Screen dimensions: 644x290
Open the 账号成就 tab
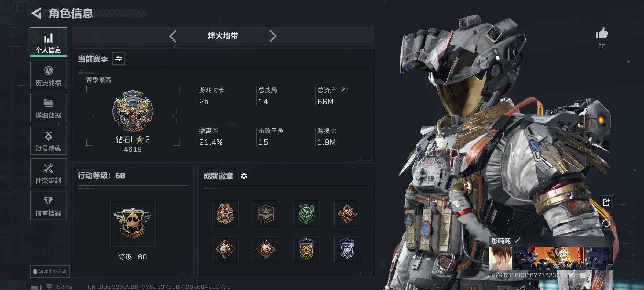48,140
